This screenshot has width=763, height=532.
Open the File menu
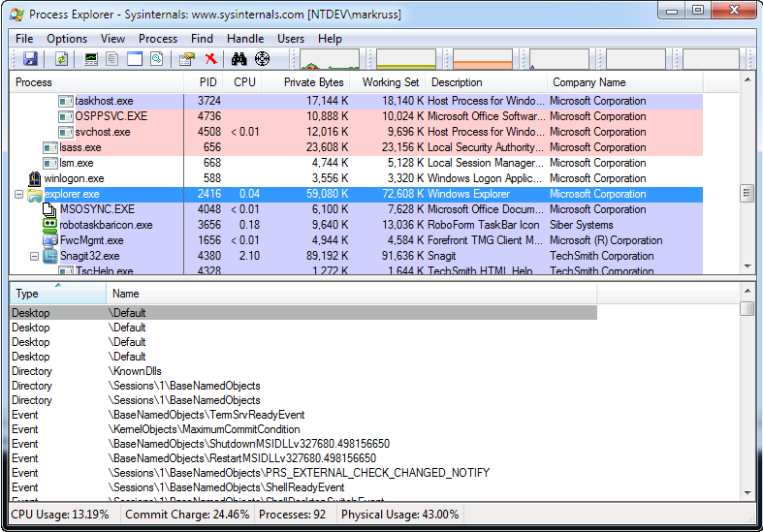point(24,39)
